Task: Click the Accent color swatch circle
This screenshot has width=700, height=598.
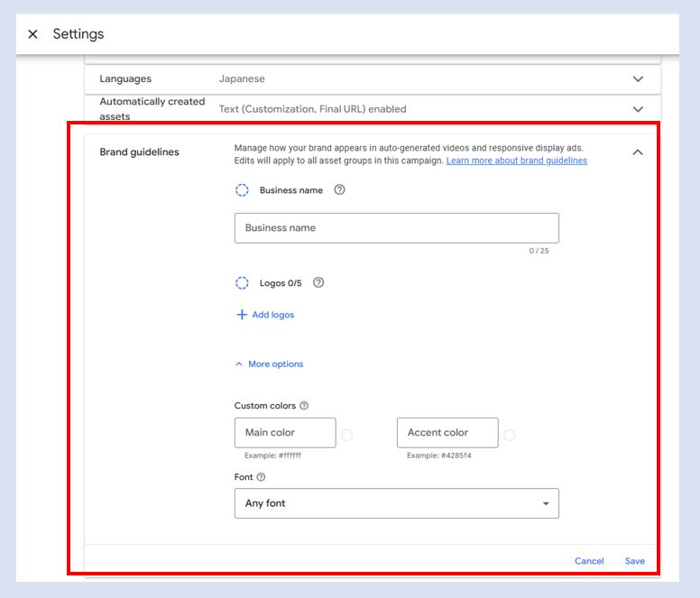Action: point(509,435)
